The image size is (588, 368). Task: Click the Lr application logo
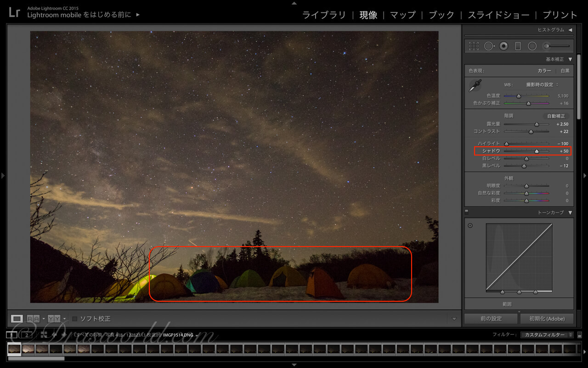point(15,12)
